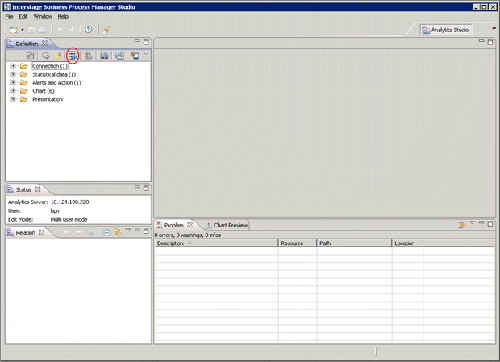The width and height of the screenshot is (500, 362).
Task: Maximize the Status view panel
Action: (146, 188)
